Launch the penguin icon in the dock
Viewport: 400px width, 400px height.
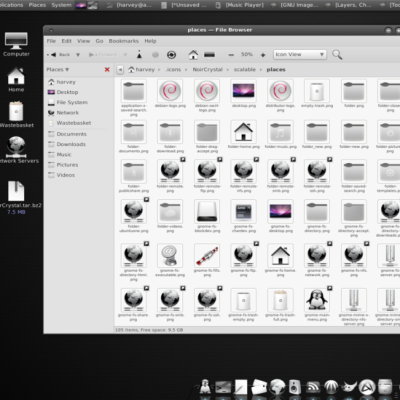[x=205, y=387]
